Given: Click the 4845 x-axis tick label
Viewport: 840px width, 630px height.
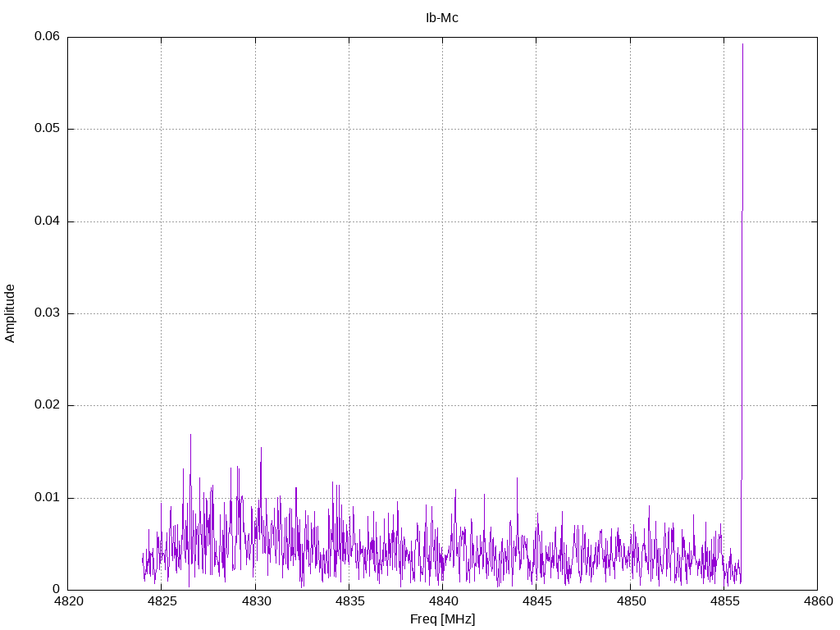Looking at the screenshot, I should [536, 601].
